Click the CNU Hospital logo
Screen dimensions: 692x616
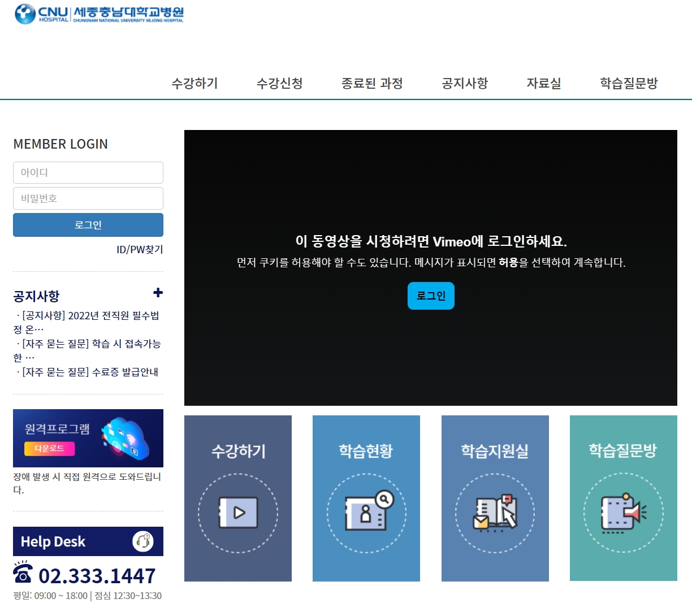[x=99, y=14]
